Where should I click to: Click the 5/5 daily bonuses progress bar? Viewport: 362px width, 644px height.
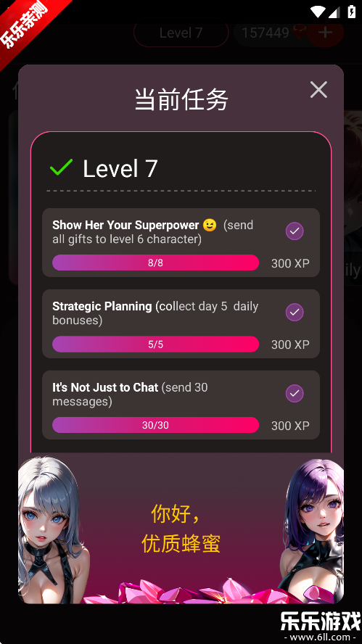pyautogui.click(x=155, y=344)
